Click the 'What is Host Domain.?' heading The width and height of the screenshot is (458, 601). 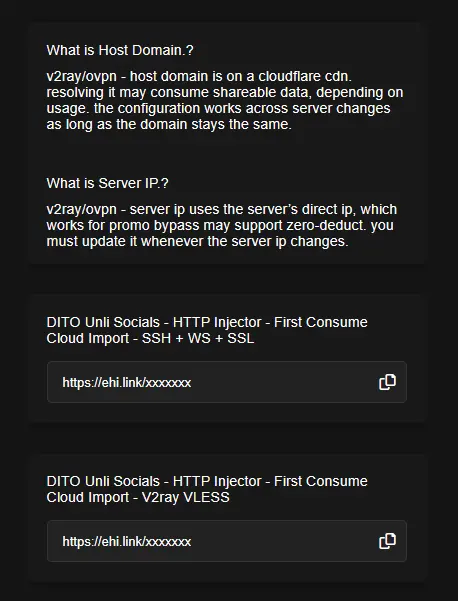(x=120, y=50)
